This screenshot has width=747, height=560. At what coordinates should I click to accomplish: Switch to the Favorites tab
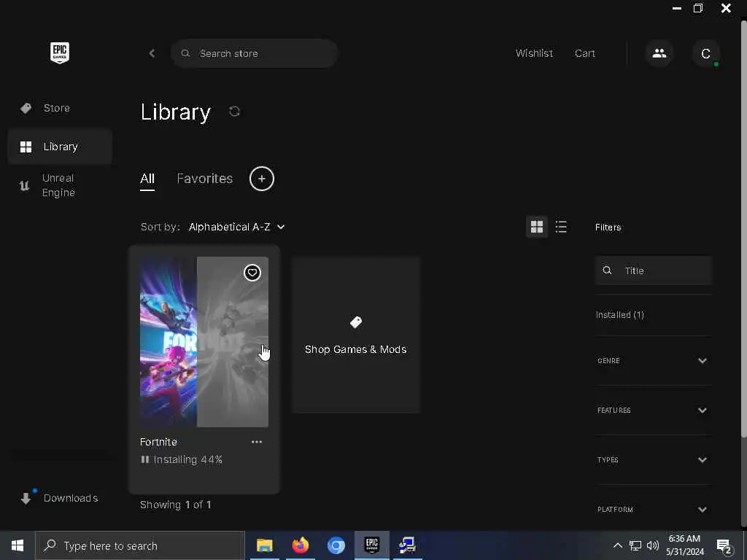pyautogui.click(x=205, y=179)
